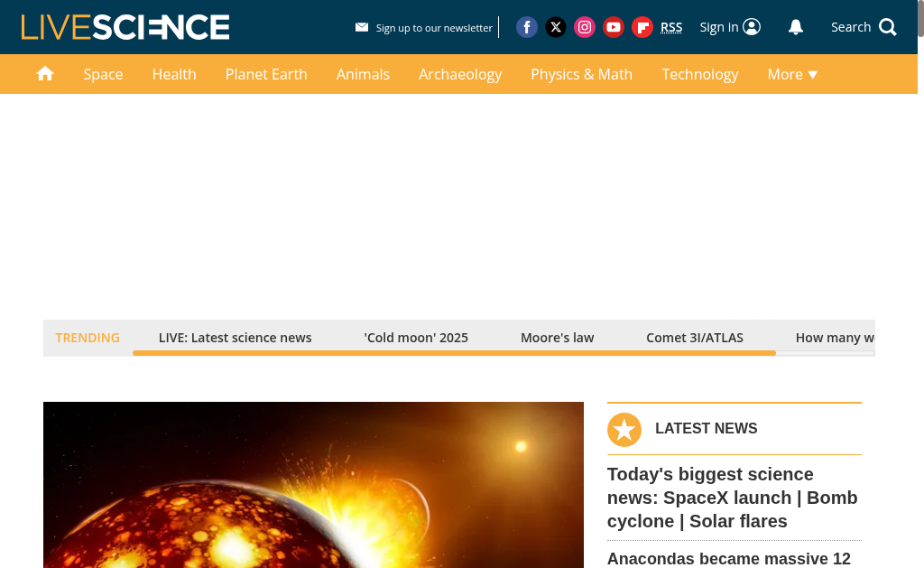Select Archaeology in navigation bar
Viewport: 924px width, 568px height.
460,74
